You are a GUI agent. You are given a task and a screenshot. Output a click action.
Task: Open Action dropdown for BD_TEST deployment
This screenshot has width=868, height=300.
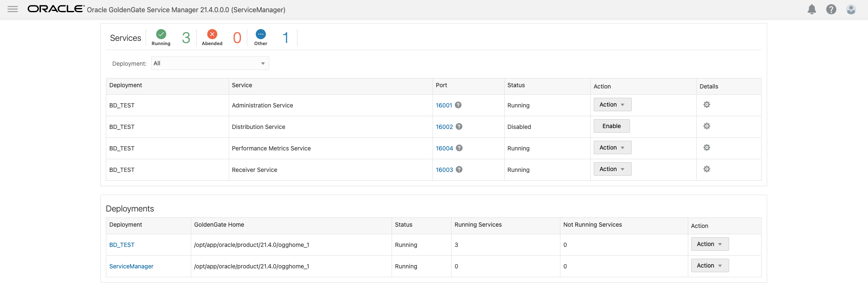coord(709,244)
